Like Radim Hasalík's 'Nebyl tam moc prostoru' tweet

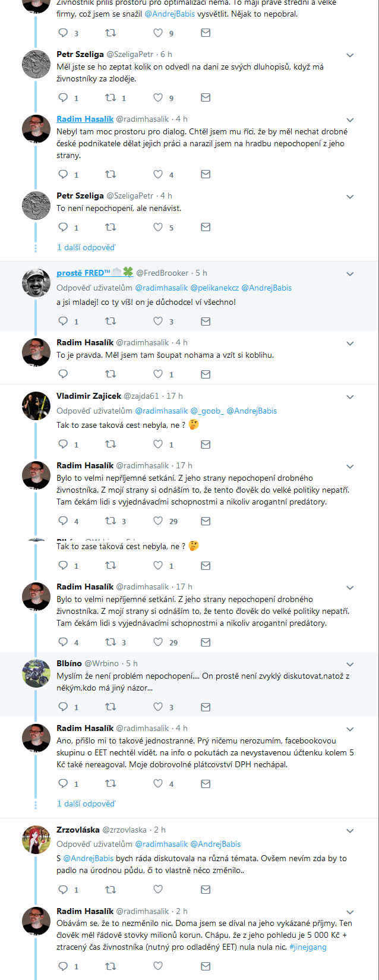coord(158,174)
